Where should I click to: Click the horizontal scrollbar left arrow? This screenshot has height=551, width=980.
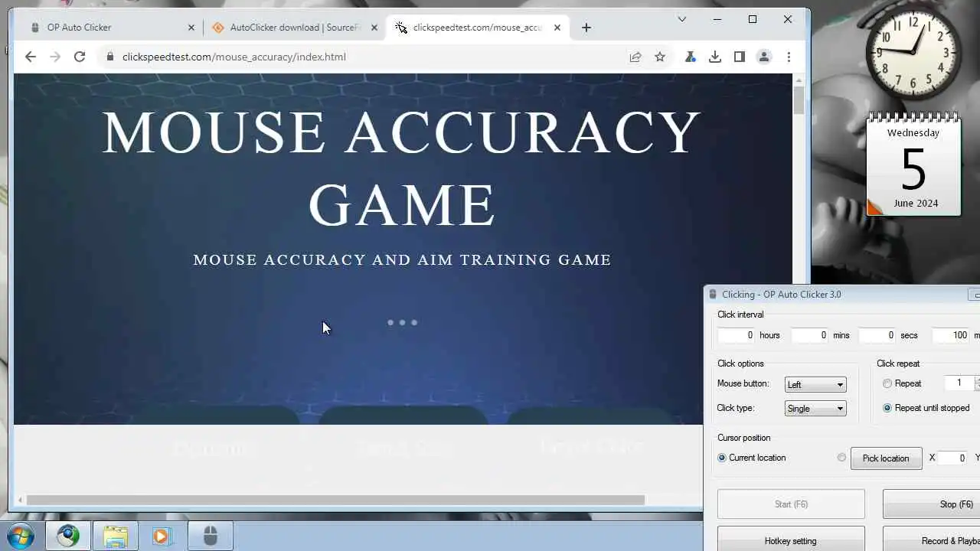(20, 500)
